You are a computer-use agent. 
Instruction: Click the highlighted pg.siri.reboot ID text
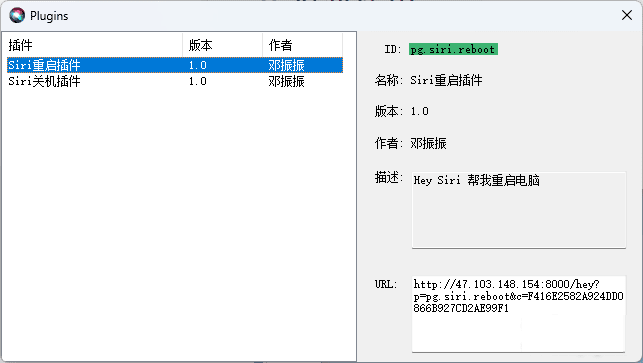coord(453,49)
